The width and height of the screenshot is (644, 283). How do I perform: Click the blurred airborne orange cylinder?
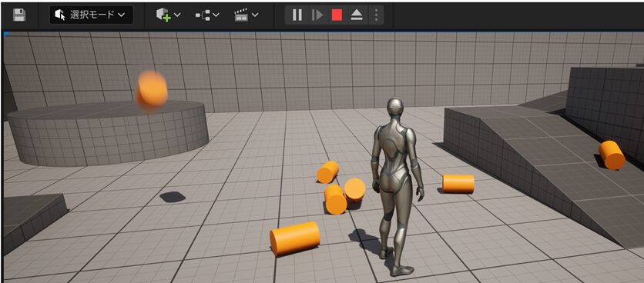tap(152, 91)
